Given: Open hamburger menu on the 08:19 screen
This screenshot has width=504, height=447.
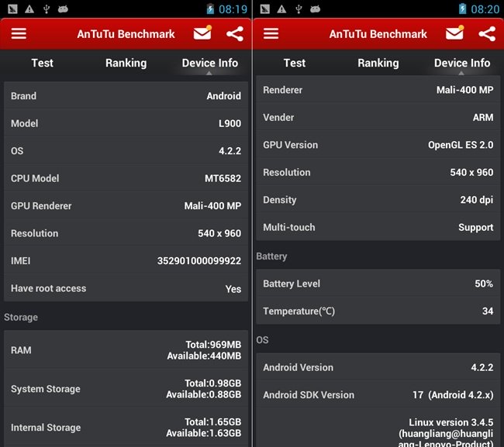Looking at the screenshot, I should pyautogui.click(x=19, y=34).
